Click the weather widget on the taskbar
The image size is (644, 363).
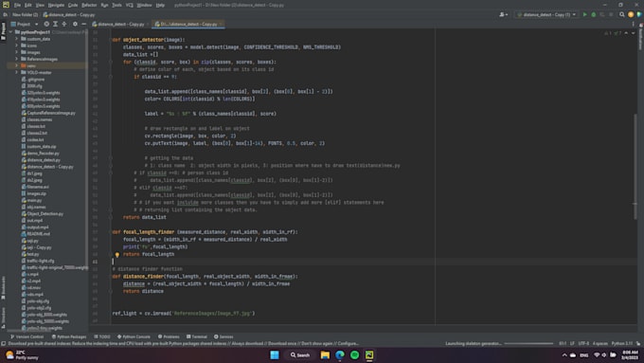[22, 354]
